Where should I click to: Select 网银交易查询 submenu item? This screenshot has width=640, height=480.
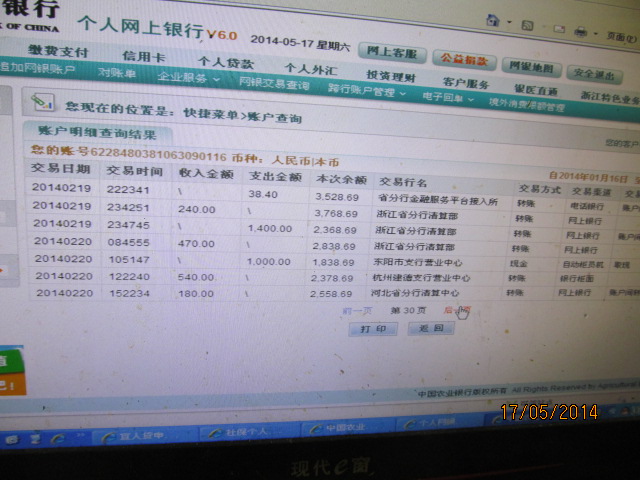pyautogui.click(x=274, y=84)
